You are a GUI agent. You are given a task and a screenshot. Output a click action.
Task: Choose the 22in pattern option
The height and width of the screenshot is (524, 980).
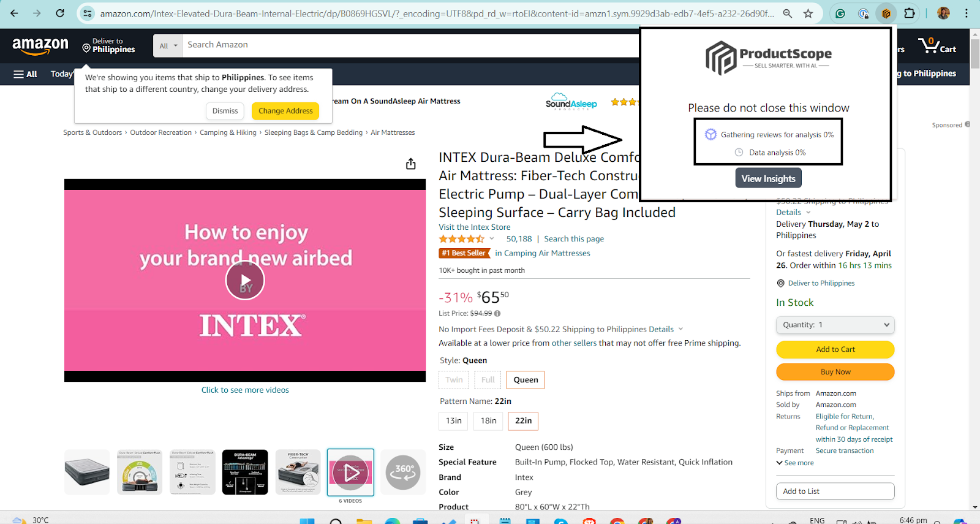[523, 421]
